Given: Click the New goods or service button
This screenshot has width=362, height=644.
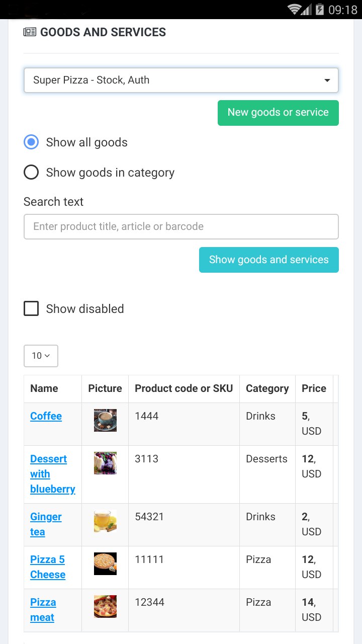Looking at the screenshot, I should click(278, 113).
